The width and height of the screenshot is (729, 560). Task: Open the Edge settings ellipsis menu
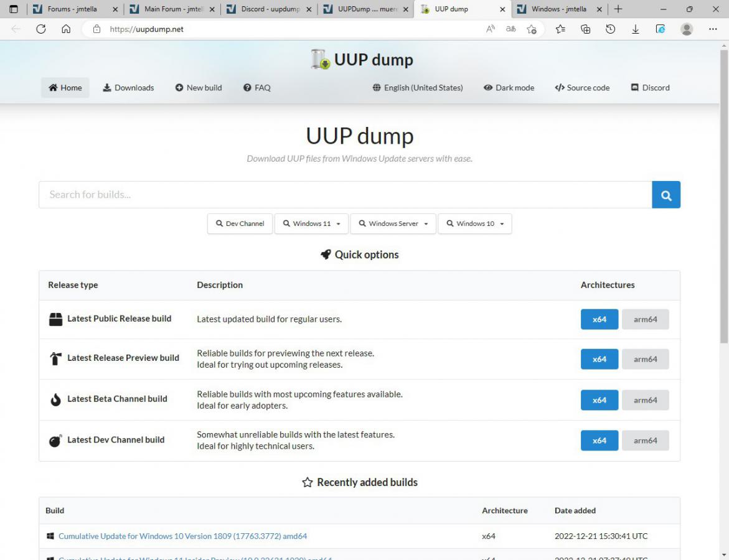pos(713,29)
